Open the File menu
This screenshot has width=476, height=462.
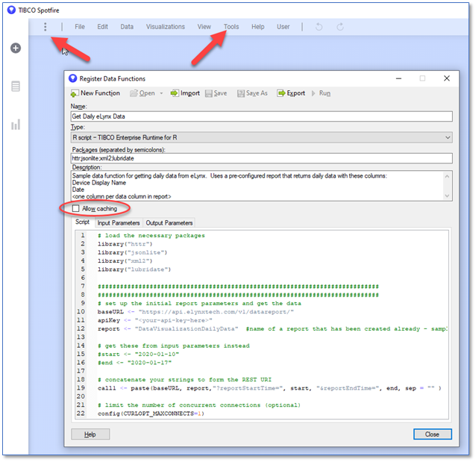(80, 27)
